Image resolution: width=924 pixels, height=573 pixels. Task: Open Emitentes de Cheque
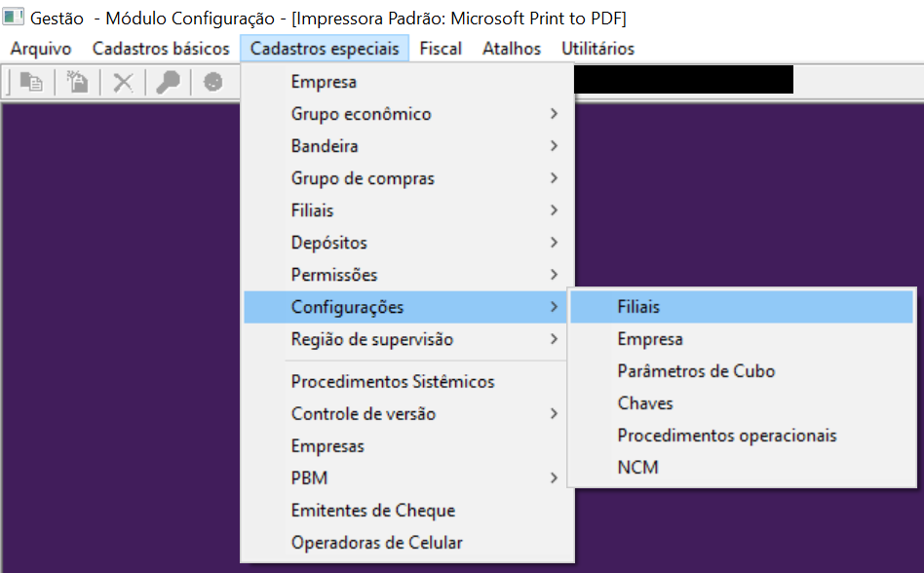(372, 511)
